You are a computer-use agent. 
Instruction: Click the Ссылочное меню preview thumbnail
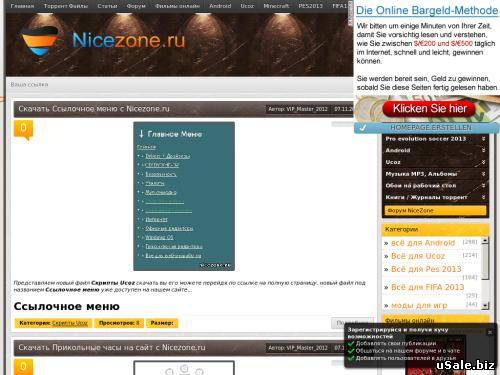point(184,196)
